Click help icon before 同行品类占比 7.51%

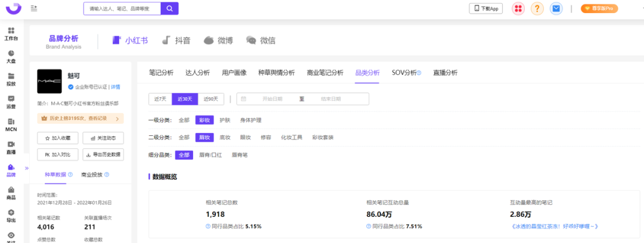coord(369,226)
